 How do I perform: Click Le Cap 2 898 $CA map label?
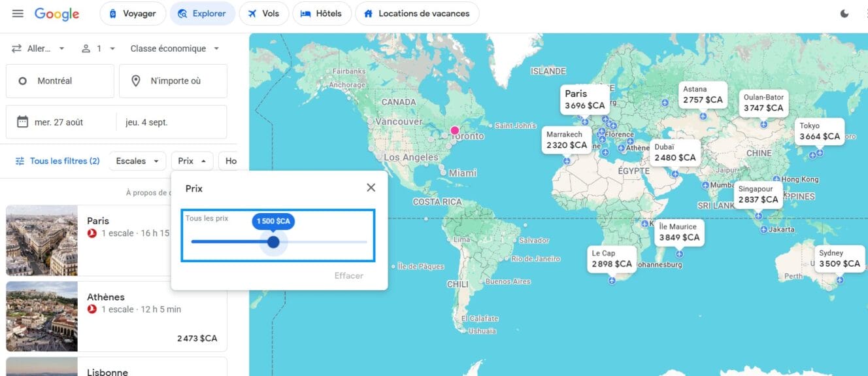[612, 259]
